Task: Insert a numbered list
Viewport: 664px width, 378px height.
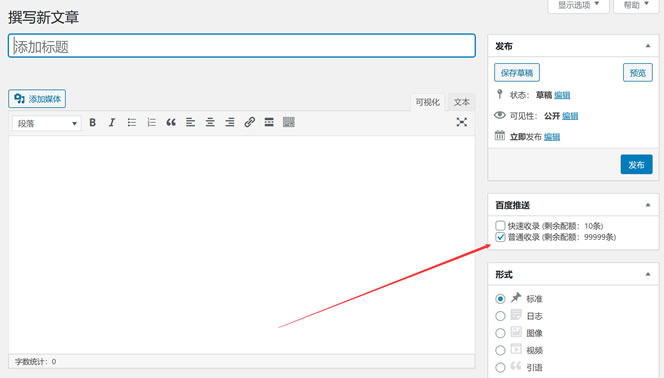Action: 151,123
